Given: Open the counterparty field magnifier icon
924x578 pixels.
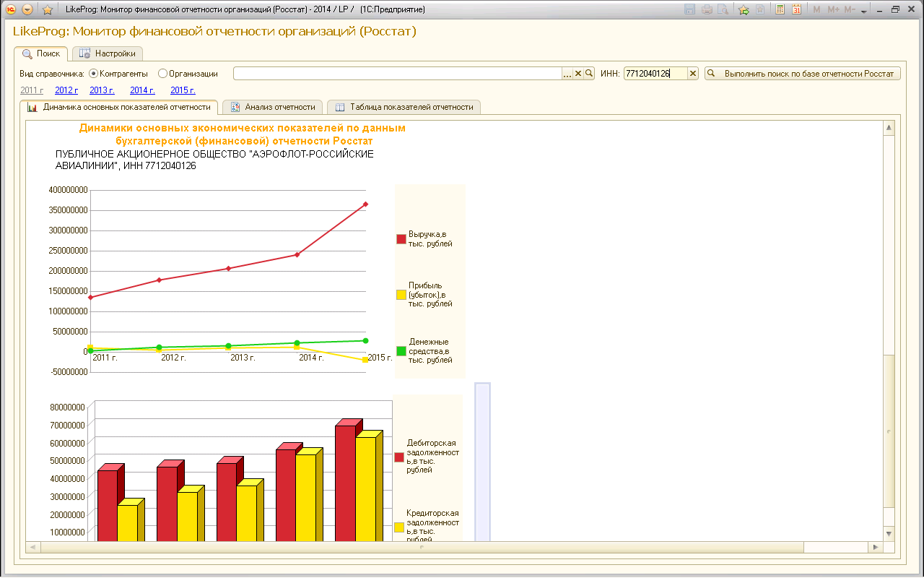Looking at the screenshot, I should 589,73.
